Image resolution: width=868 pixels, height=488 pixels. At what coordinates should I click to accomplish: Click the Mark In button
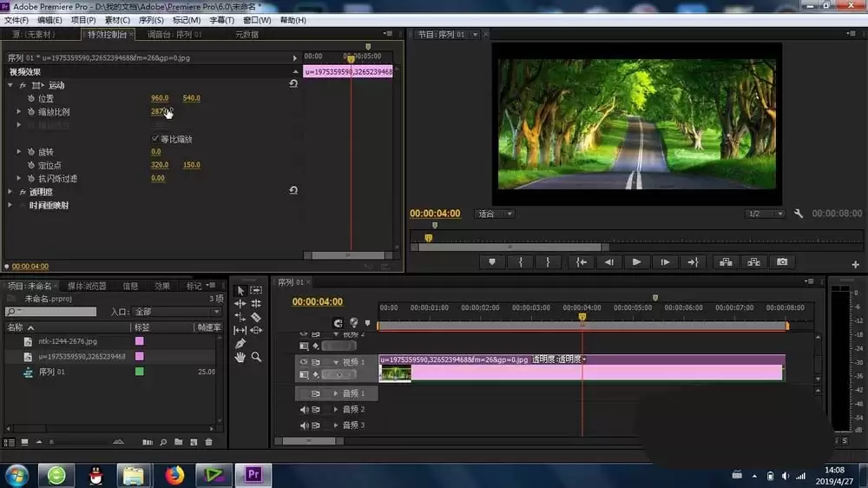(x=520, y=262)
